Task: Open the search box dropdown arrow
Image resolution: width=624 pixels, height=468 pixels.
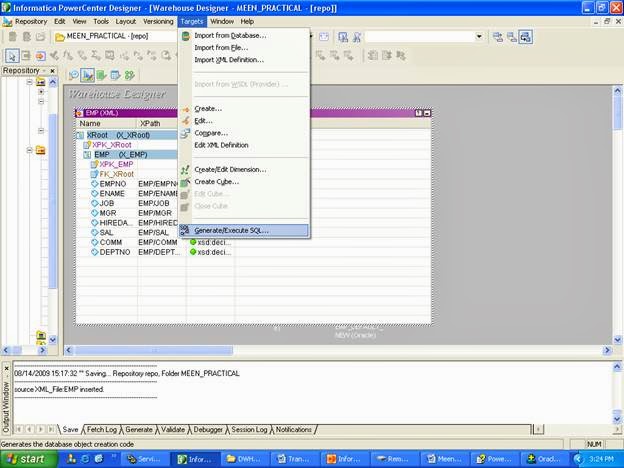Action: point(479,37)
